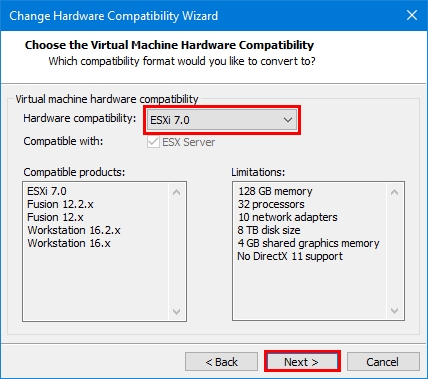This screenshot has width=428, height=379.
Task: Cancel the compatibility wizard
Action: [x=383, y=362]
